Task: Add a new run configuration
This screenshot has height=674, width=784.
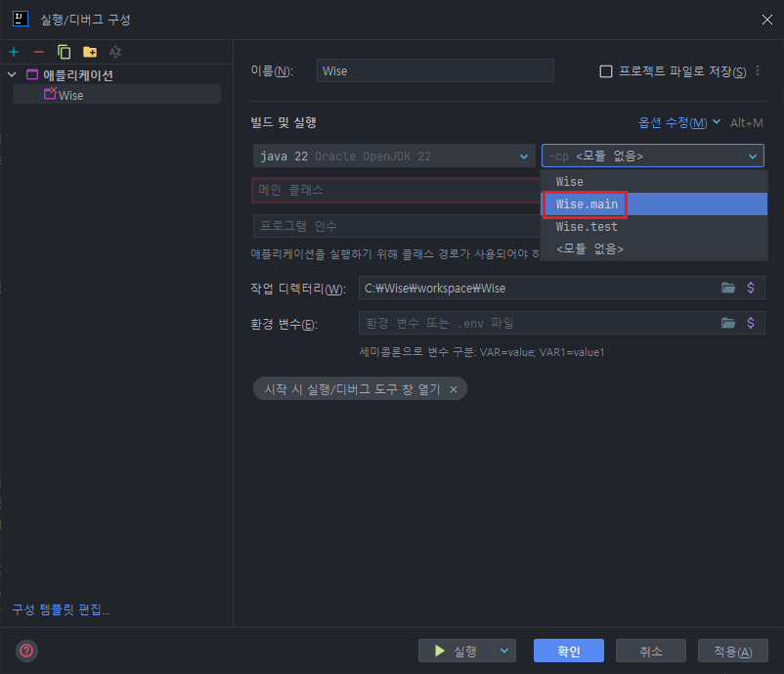Action: 14,51
